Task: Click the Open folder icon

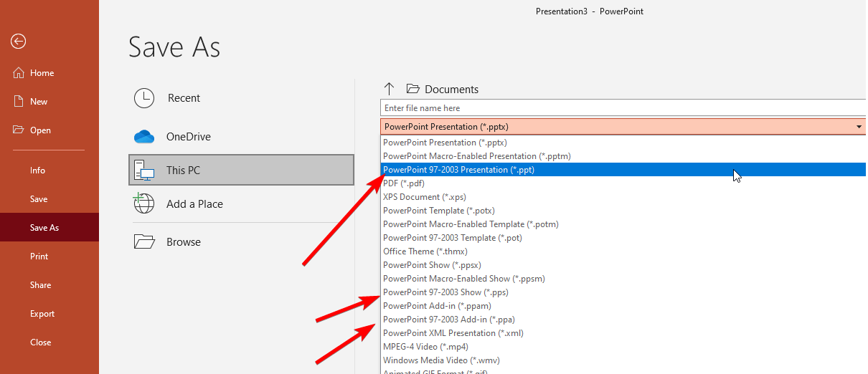Action: (x=19, y=130)
